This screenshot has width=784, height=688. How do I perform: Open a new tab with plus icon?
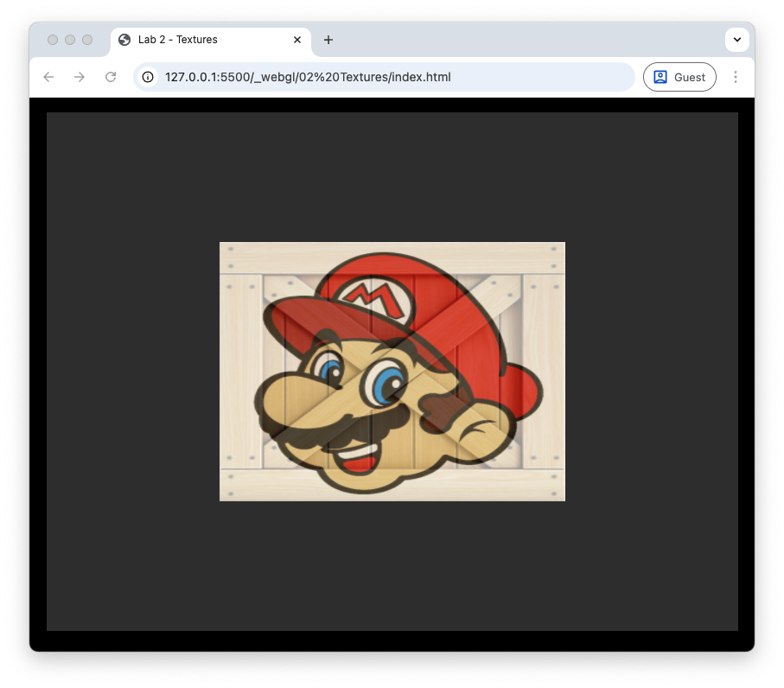tap(328, 40)
